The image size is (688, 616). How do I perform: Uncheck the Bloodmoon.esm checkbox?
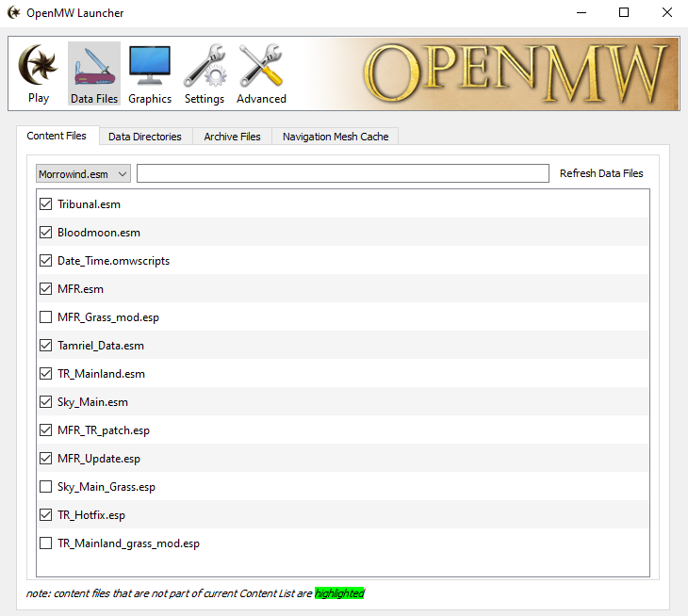45,233
